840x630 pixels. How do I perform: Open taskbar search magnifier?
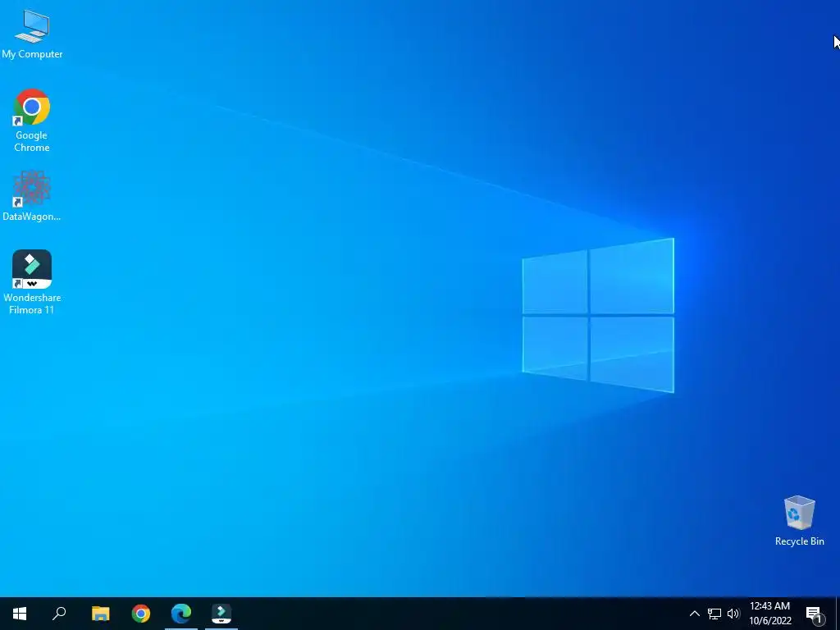point(59,614)
